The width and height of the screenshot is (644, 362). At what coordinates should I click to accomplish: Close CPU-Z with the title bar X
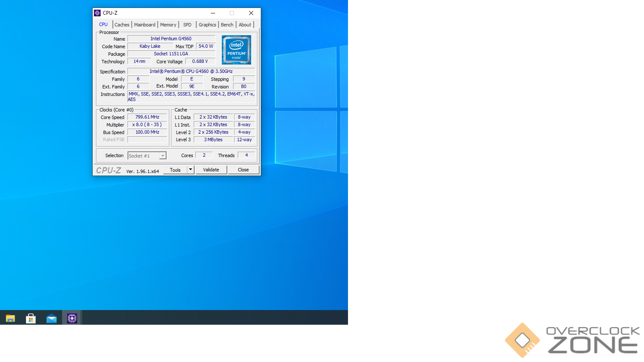click(251, 13)
